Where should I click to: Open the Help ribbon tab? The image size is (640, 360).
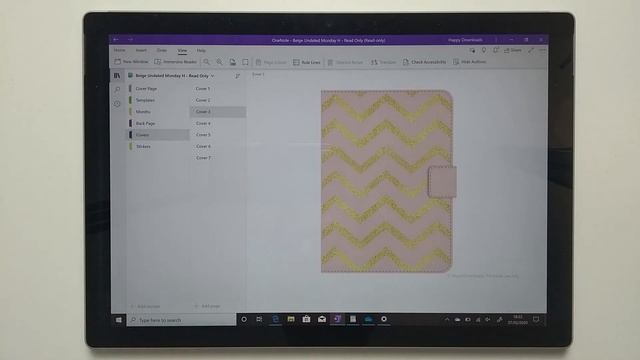coord(201,51)
